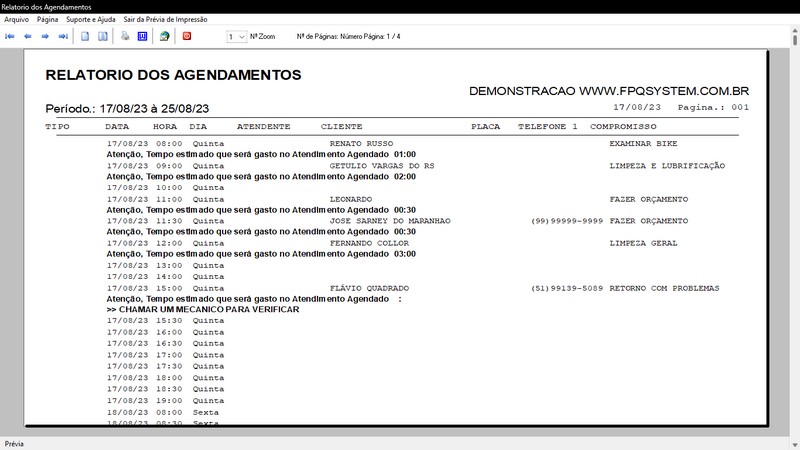Click the 18/08/23 08:00 Sexta row
This screenshot has height=450, width=800.
[163, 412]
